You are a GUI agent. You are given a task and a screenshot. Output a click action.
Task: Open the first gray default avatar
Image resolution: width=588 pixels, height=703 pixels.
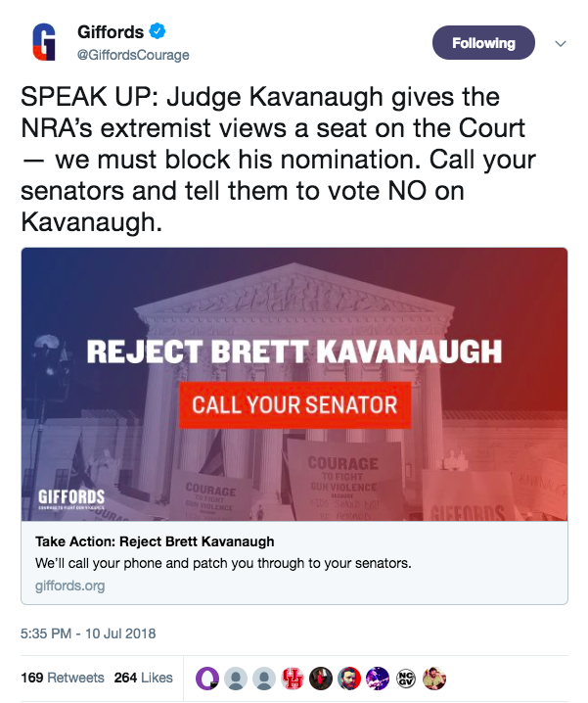[x=236, y=678]
